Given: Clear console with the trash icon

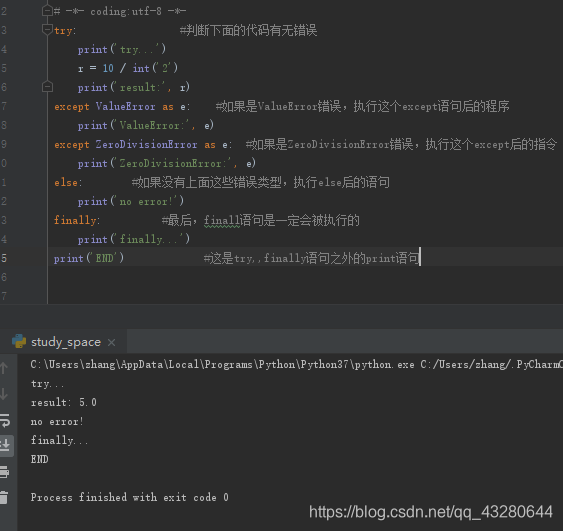Looking at the screenshot, I should click(x=4, y=498).
